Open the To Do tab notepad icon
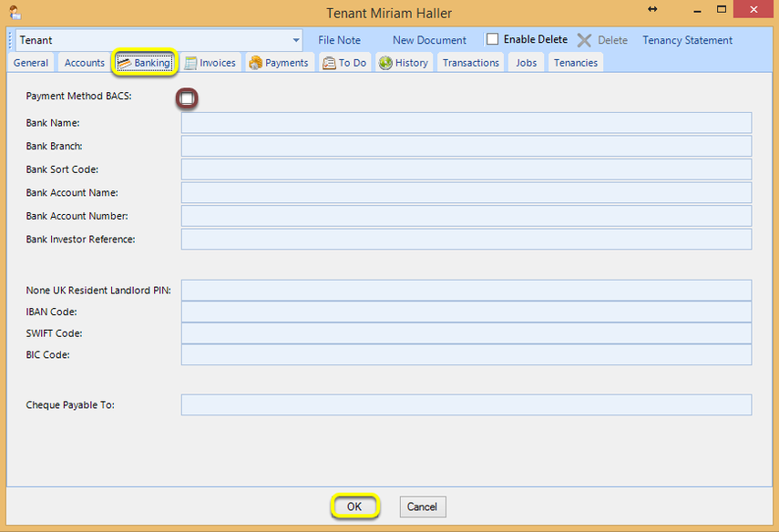The image size is (779, 532). coord(329,63)
